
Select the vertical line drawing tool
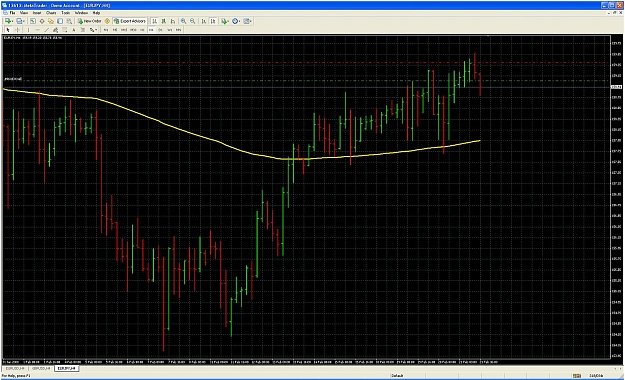coord(28,30)
